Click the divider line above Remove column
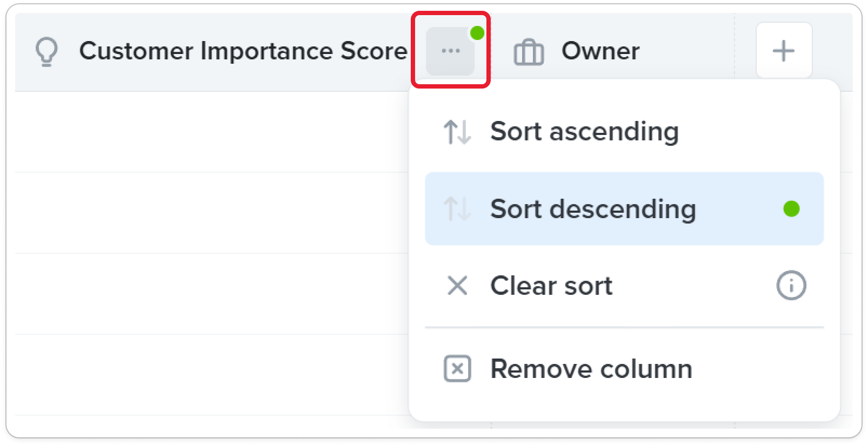 624,327
